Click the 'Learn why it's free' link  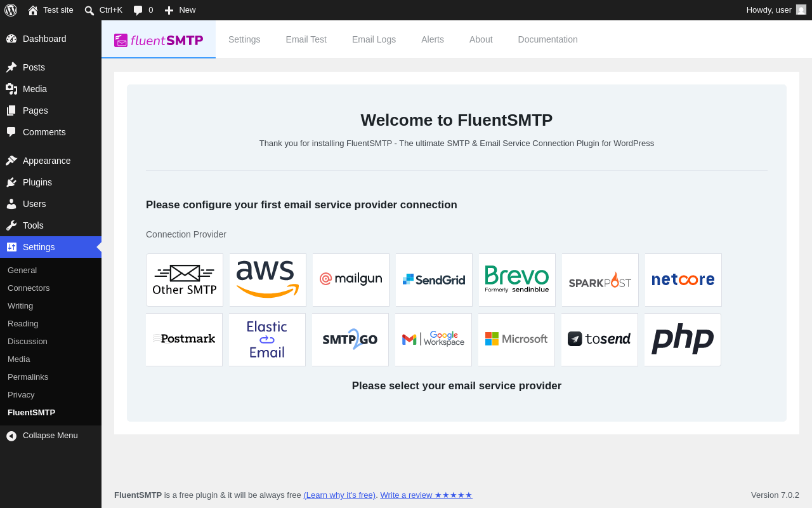339,495
